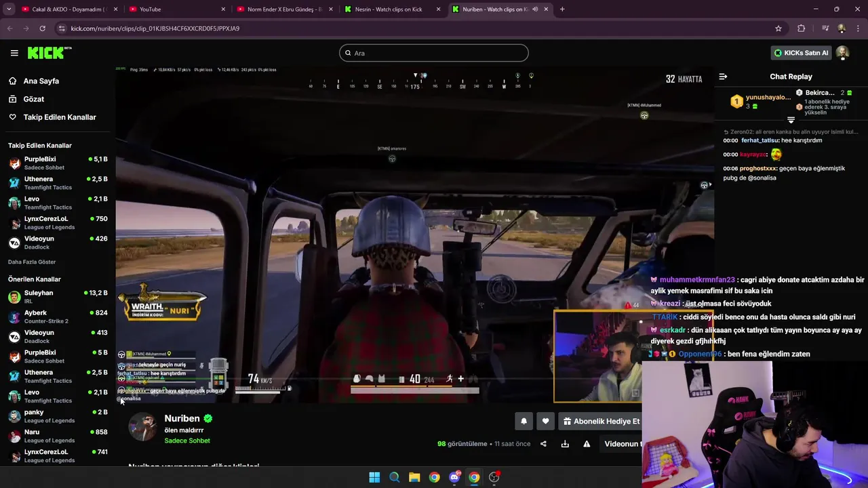Image resolution: width=868 pixels, height=488 pixels.
Task: Open Nuriben's channel avatar
Action: pos(142,427)
